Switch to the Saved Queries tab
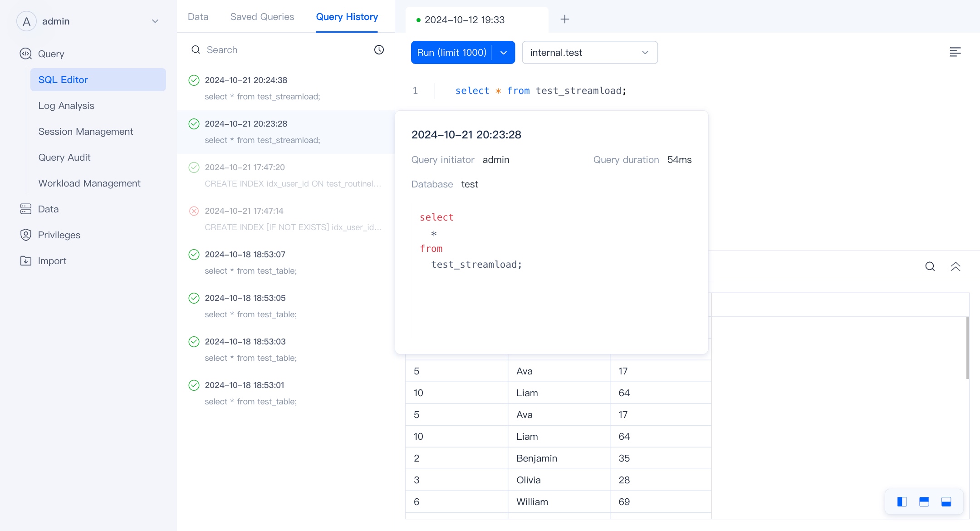The height and width of the screenshot is (531, 980). click(x=262, y=17)
